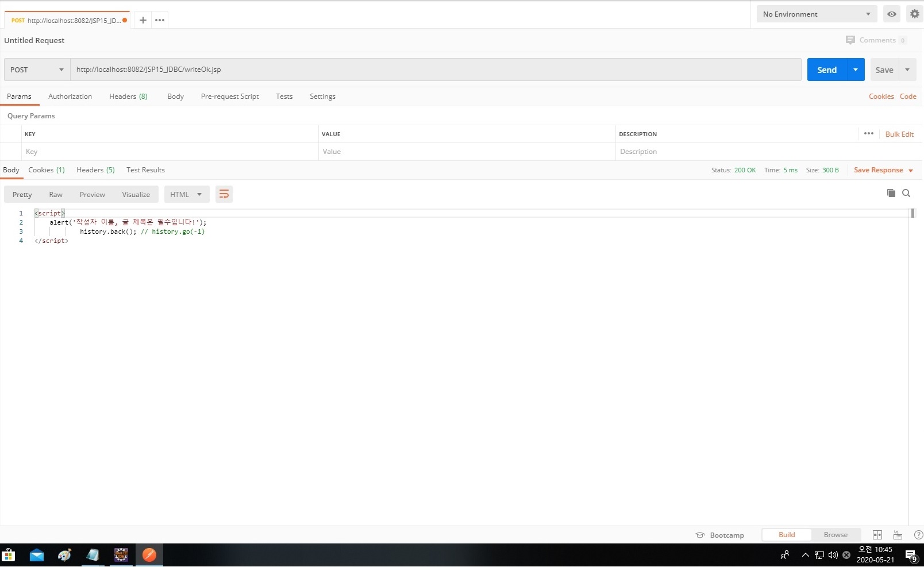Switch to Browse mode
This screenshot has width=924, height=567.
[x=836, y=535]
